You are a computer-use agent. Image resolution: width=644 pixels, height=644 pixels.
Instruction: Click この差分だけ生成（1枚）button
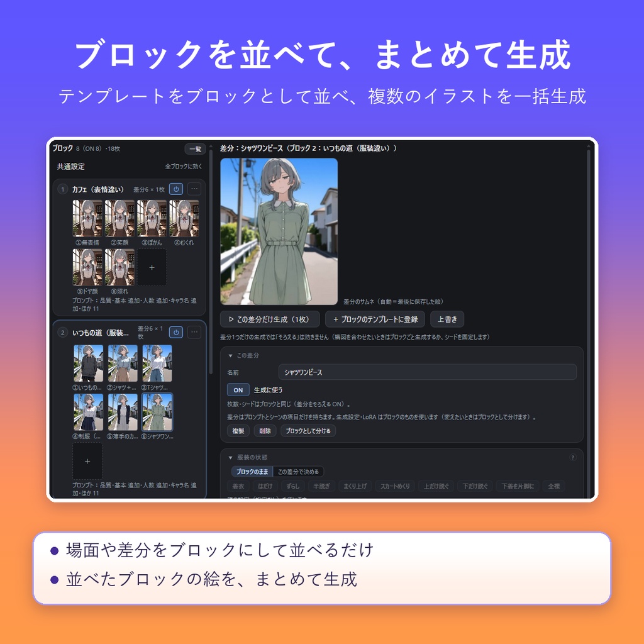click(x=270, y=319)
